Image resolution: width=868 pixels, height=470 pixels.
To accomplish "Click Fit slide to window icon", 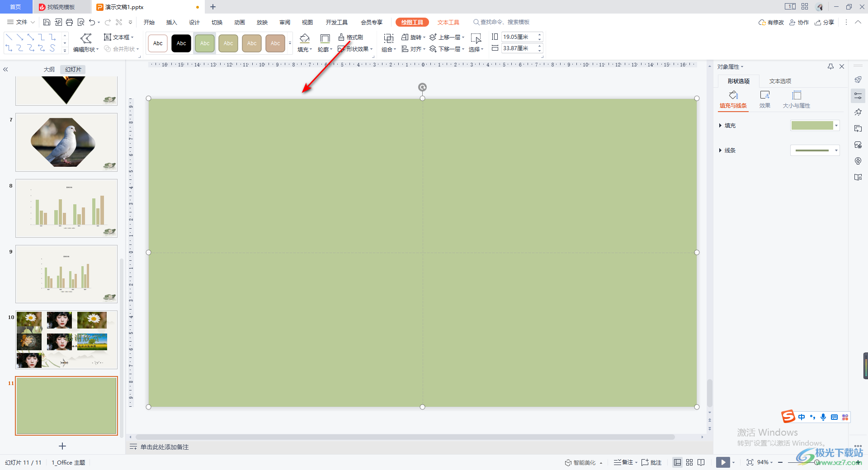I will click(x=750, y=462).
